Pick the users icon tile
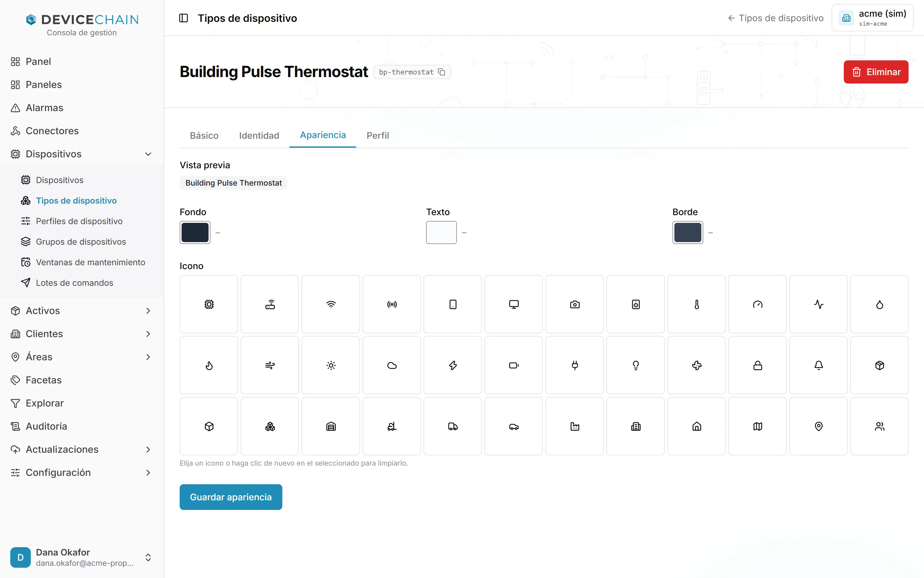This screenshot has width=924, height=578. click(879, 426)
